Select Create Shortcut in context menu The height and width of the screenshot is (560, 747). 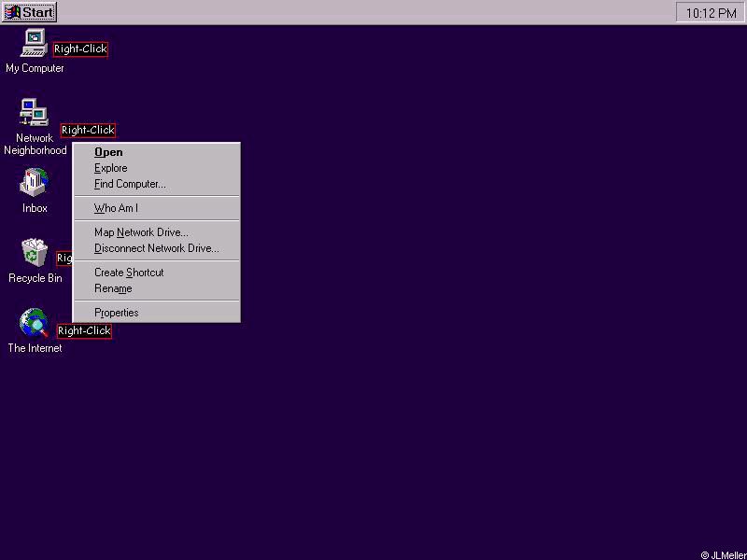[x=156, y=273]
